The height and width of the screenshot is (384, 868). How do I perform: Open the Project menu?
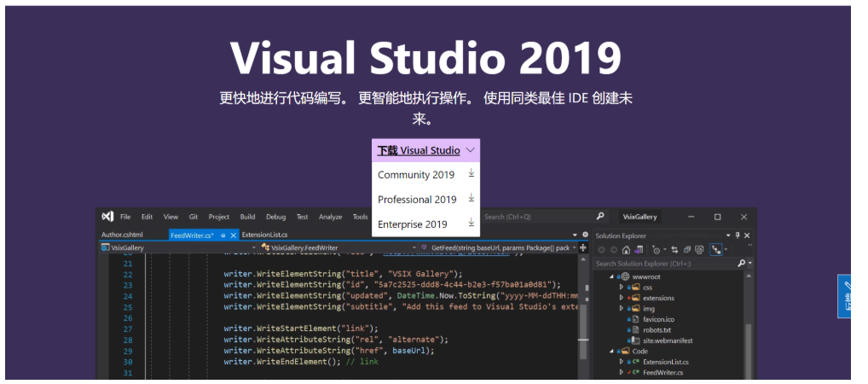tap(218, 217)
